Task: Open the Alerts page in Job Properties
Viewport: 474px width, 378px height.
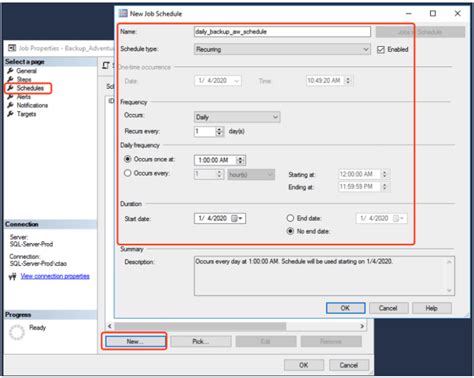Action: pos(23,97)
